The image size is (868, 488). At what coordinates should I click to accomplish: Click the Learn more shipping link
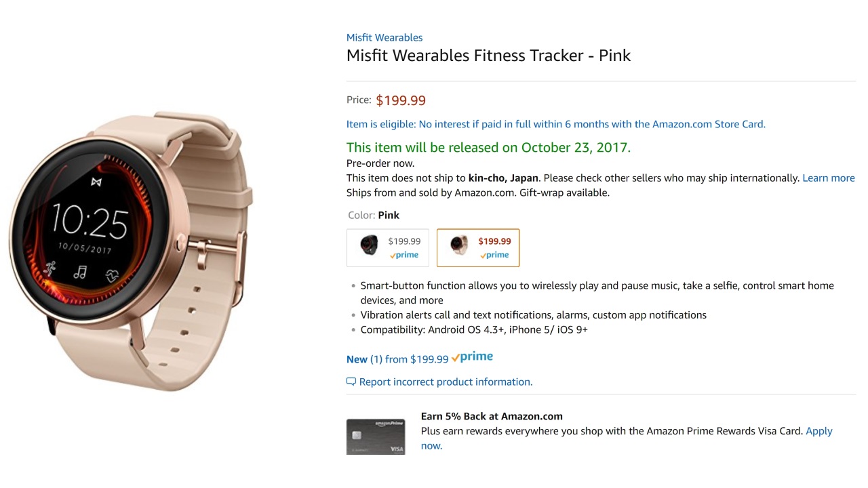pos(828,178)
